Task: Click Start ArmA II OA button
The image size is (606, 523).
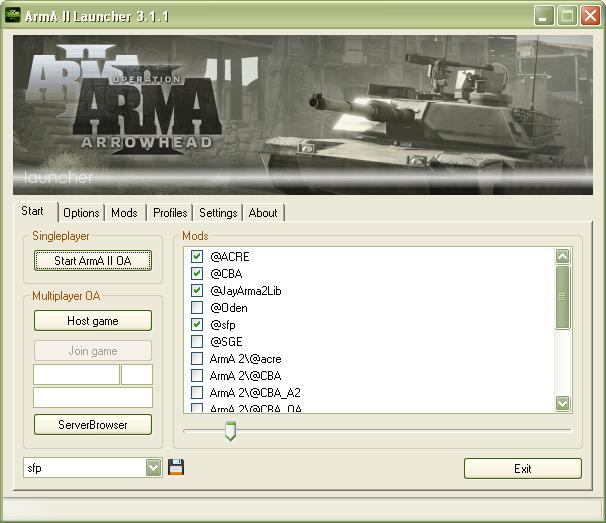Action: tap(93, 261)
